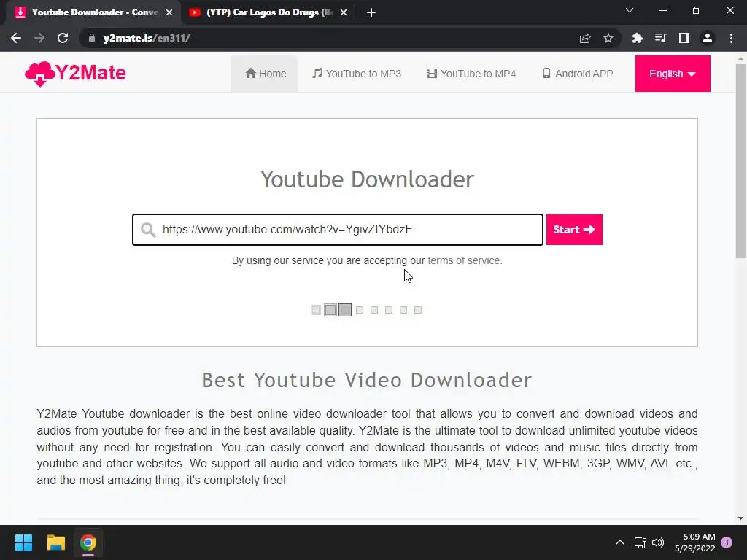Reload the page with refresh icon

tap(63, 38)
